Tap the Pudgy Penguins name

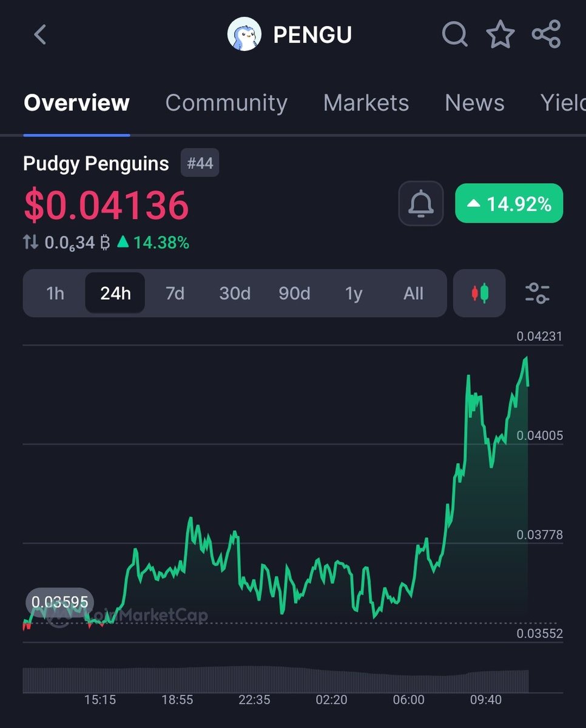tap(96, 163)
